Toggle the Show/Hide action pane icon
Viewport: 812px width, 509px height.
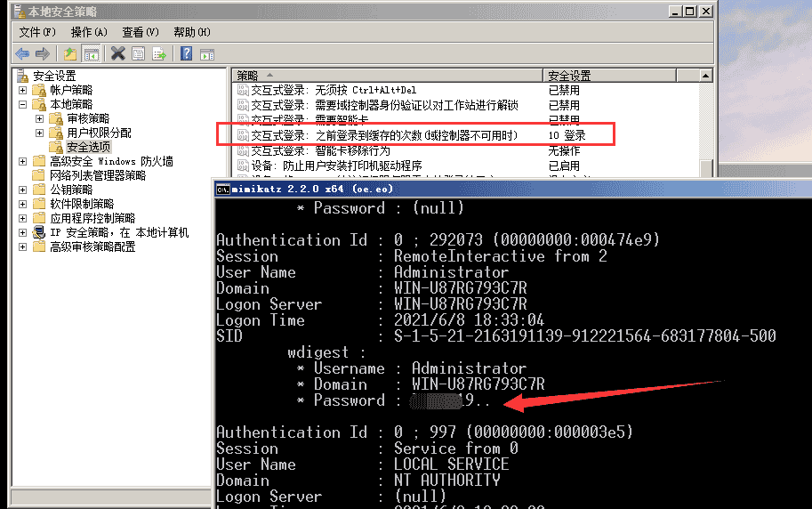click(206, 53)
